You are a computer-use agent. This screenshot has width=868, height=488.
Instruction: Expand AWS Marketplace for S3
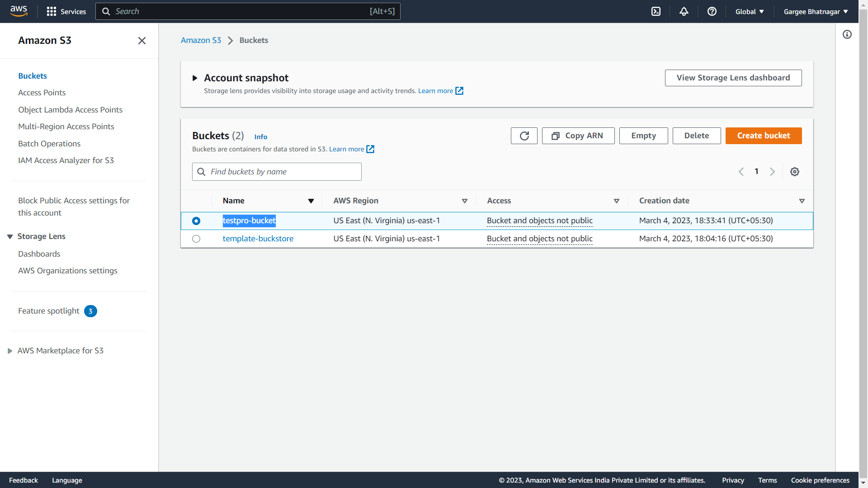(x=10, y=351)
